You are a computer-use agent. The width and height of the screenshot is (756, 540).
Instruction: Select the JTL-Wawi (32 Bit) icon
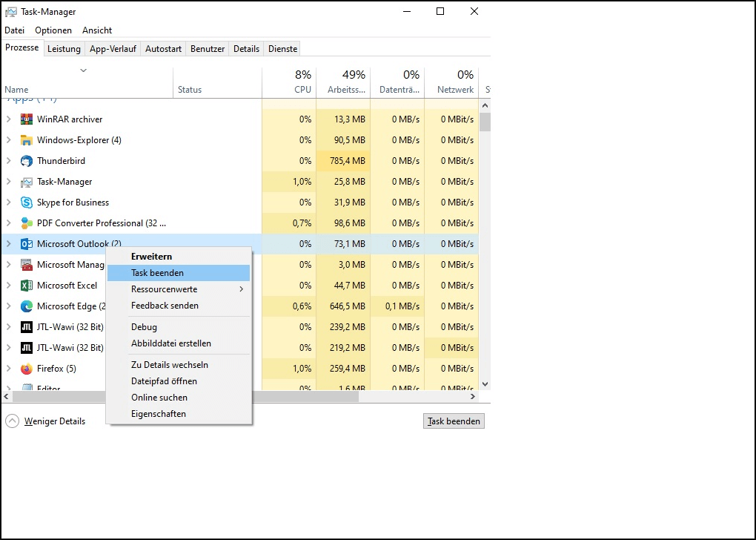point(25,327)
